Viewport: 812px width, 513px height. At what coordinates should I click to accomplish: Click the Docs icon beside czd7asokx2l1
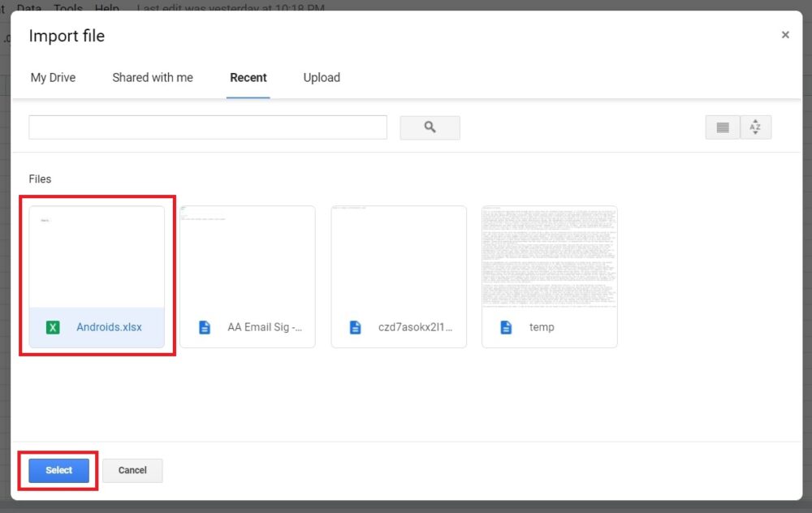[355, 327]
